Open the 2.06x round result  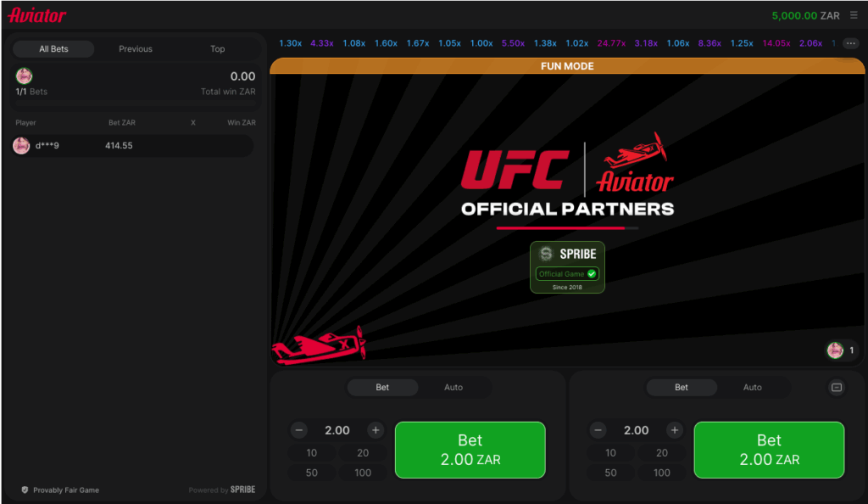(x=810, y=43)
